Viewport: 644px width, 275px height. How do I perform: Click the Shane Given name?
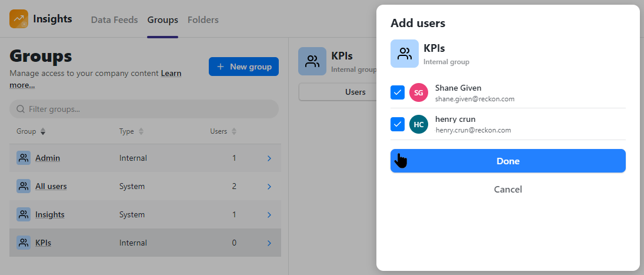(x=458, y=88)
